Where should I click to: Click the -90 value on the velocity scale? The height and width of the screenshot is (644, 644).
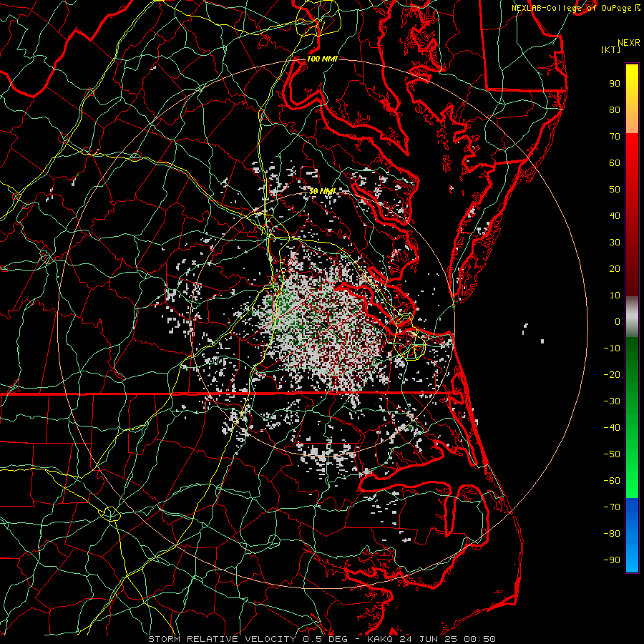pyautogui.click(x=612, y=560)
